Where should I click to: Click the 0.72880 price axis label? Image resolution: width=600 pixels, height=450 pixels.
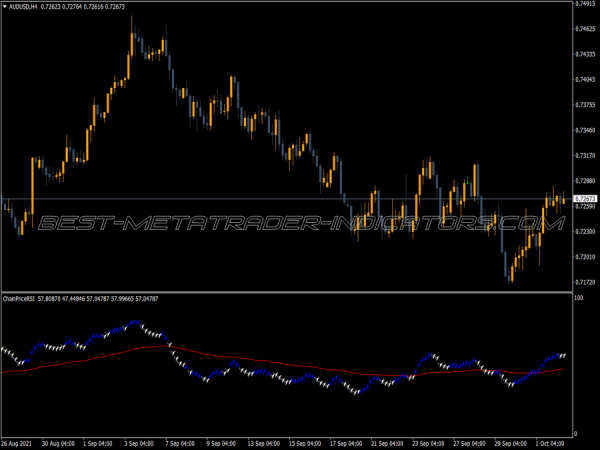point(585,181)
